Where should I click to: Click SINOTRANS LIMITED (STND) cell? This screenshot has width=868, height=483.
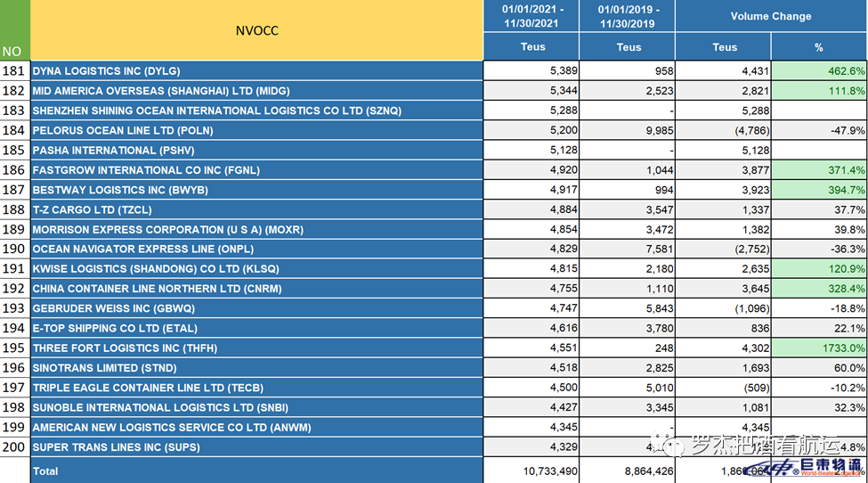[257, 368]
